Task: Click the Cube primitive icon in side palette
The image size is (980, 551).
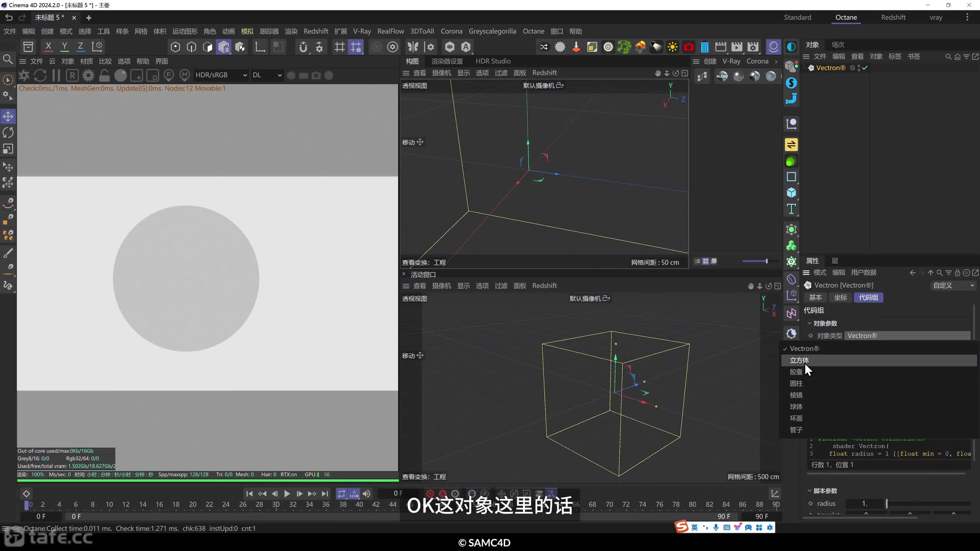Action: click(x=791, y=193)
